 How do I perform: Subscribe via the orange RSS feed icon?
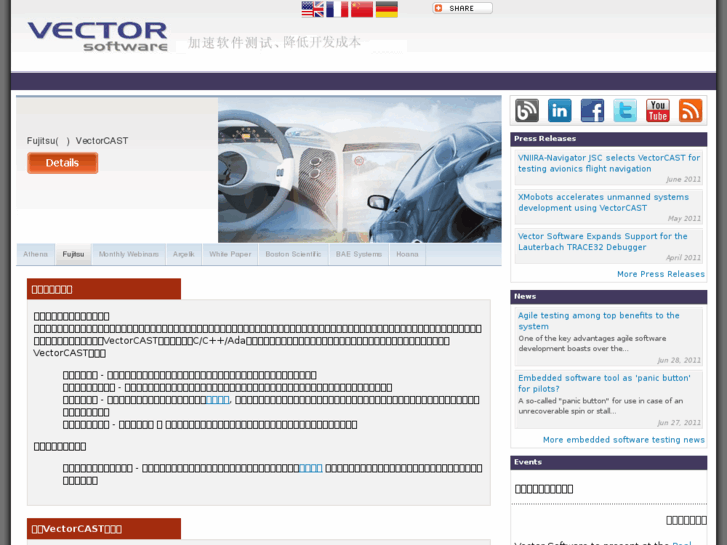(690, 111)
